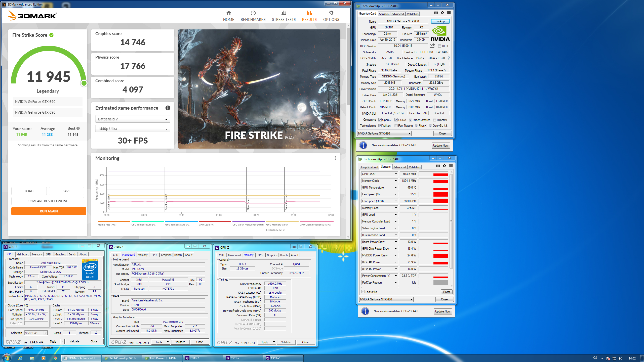Go to 3DMark HOME page

tap(228, 16)
